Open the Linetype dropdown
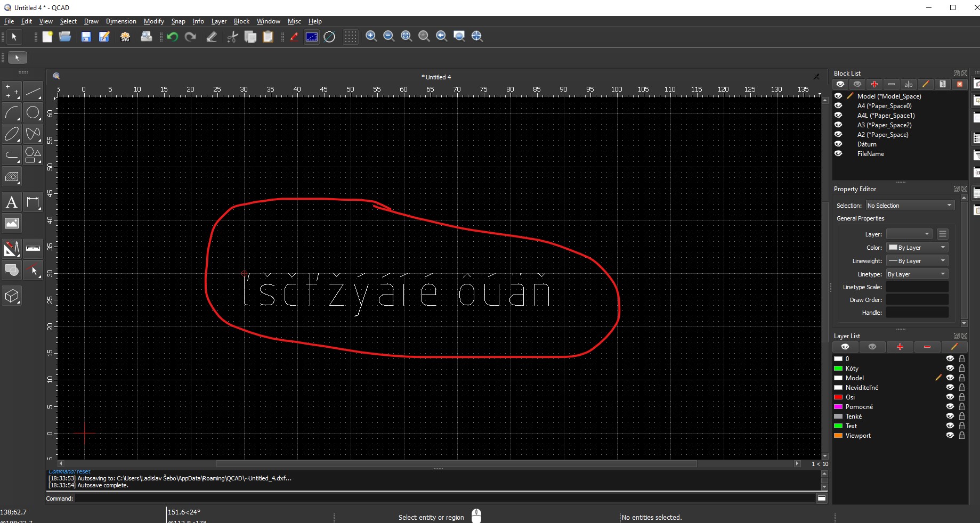 [x=917, y=274]
